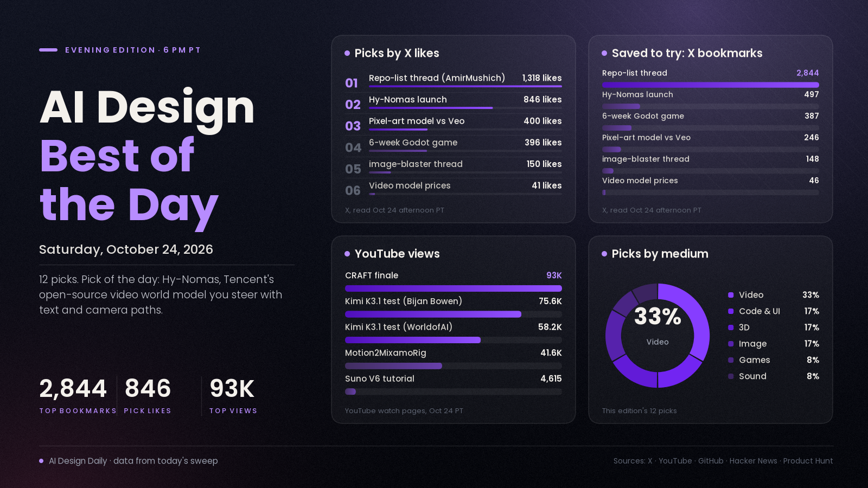The width and height of the screenshot is (868, 488).
Task: Click the "Saved to try: X bookmarks" title
Action: (x=687, y=53)
